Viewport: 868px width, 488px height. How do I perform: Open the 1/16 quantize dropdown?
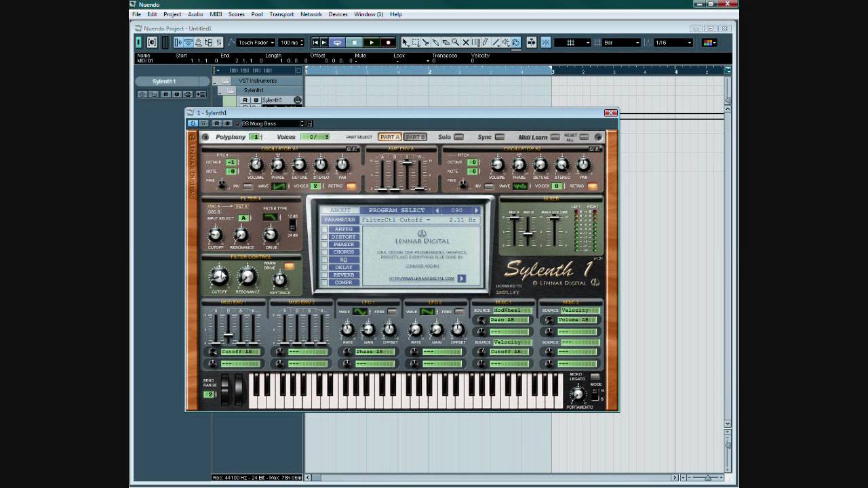click(673, 43)
